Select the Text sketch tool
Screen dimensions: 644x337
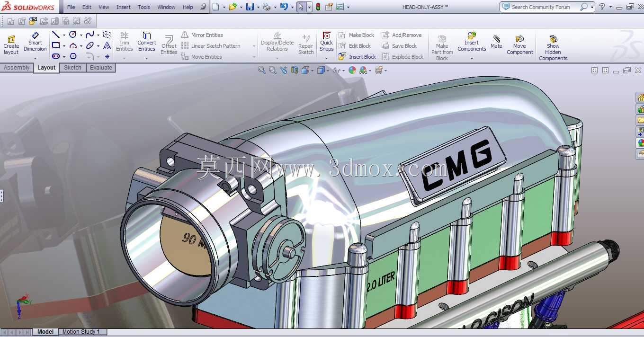pos(107,45)
